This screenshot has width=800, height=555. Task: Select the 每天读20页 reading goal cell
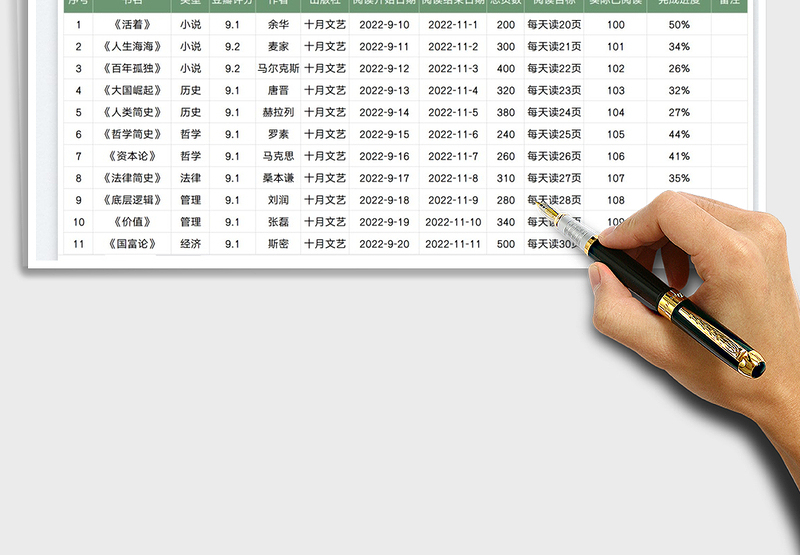[554, 25]
